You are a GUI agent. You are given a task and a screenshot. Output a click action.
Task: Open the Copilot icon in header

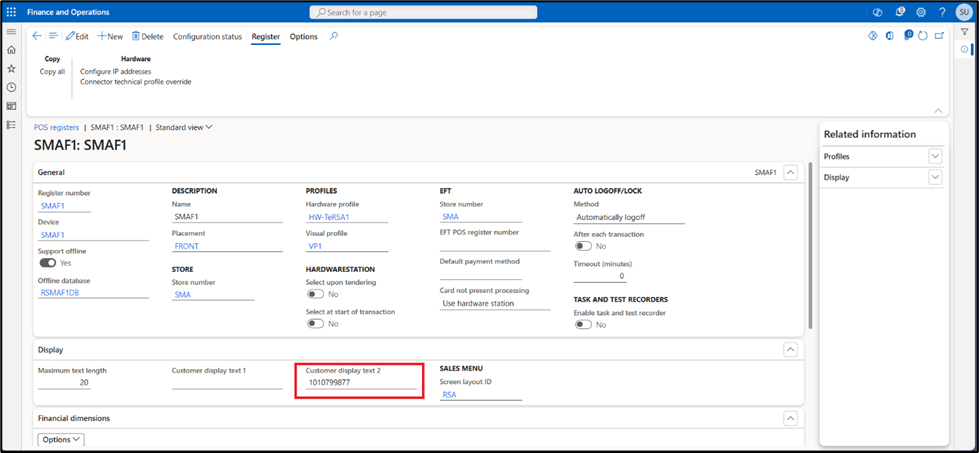(x=878, y=12)
